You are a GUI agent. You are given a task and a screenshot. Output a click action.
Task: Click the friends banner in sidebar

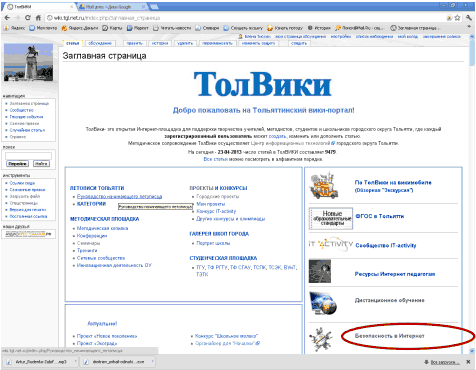click(28, 234)
